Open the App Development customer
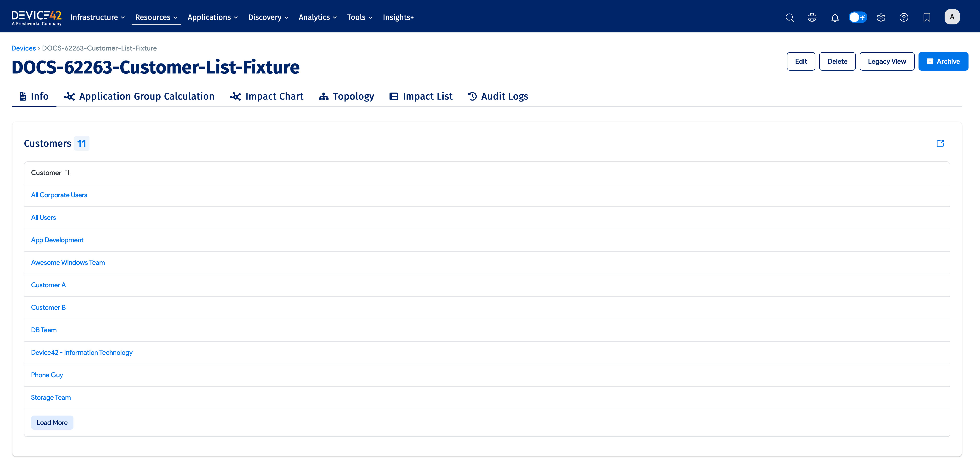Viewport: 980px width, 473px height. [x=57, y=240]
